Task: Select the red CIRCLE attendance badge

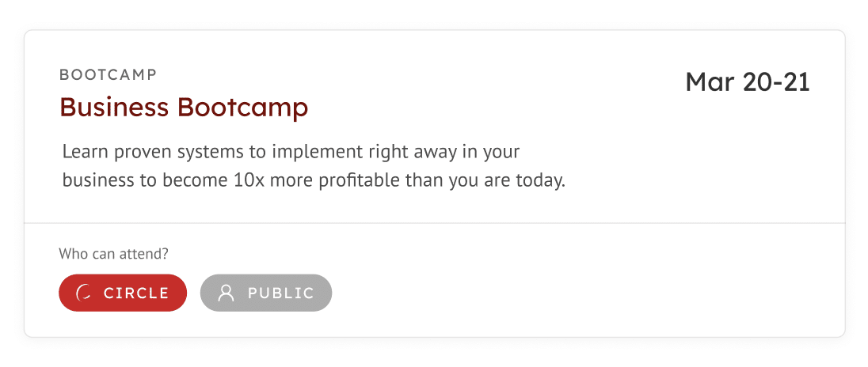Action: coord(123,293)
